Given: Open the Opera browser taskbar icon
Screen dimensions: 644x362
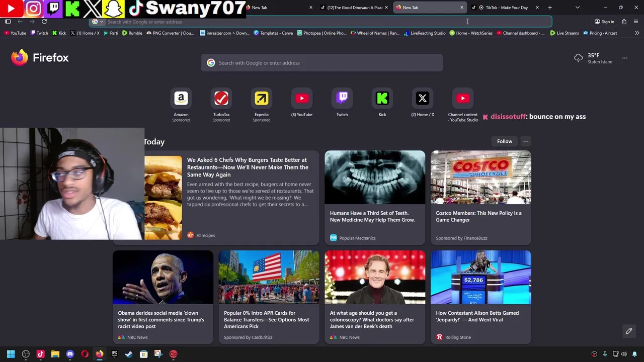Looking at the screenshot, I should pyautogui.click(x=85, y=354).
